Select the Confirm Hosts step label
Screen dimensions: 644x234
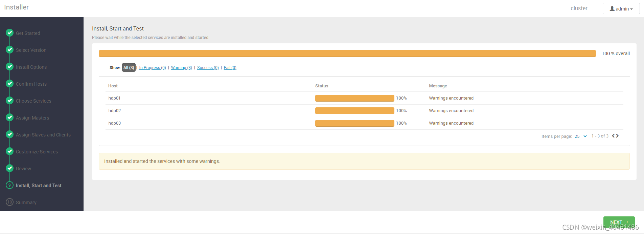(31, 84)
